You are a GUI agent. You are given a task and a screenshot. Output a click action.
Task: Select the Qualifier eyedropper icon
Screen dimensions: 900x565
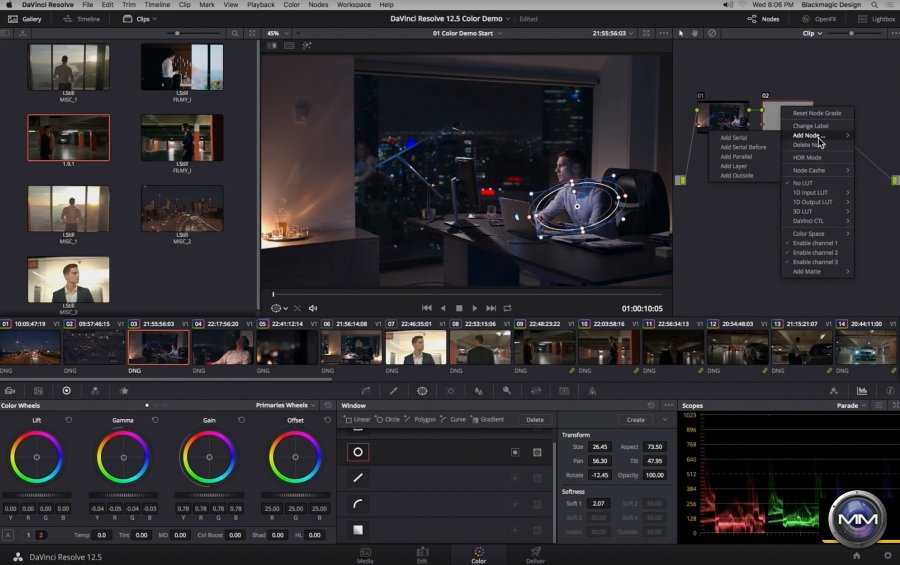point(394,391)
